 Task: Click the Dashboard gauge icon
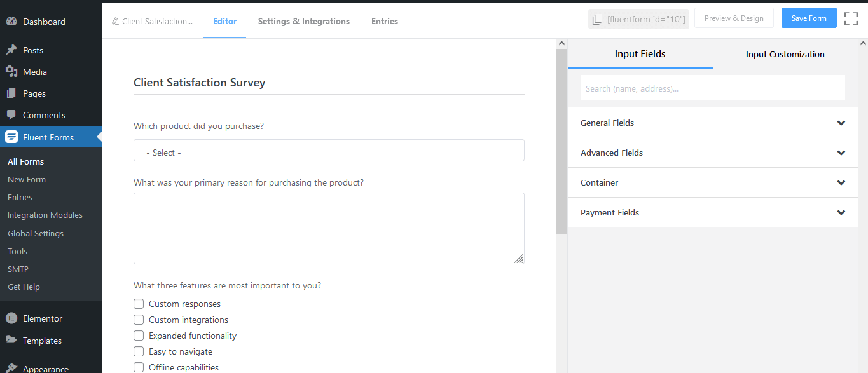[x=11, y=21]
